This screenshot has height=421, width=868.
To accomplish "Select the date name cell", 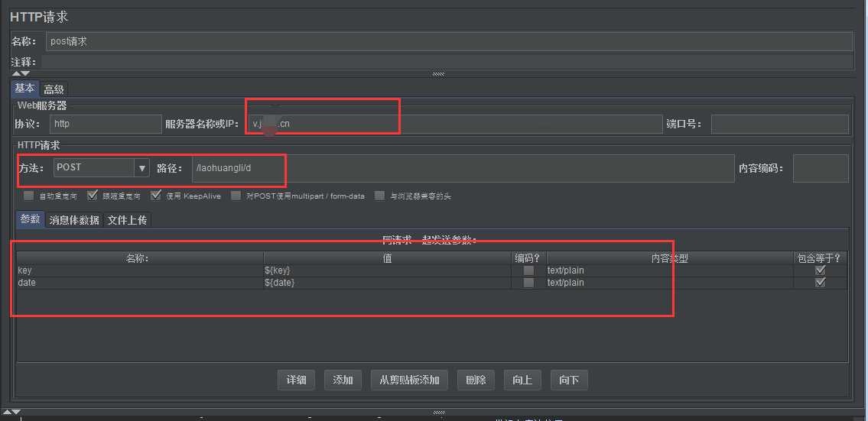I will click(x=140, y=283).
